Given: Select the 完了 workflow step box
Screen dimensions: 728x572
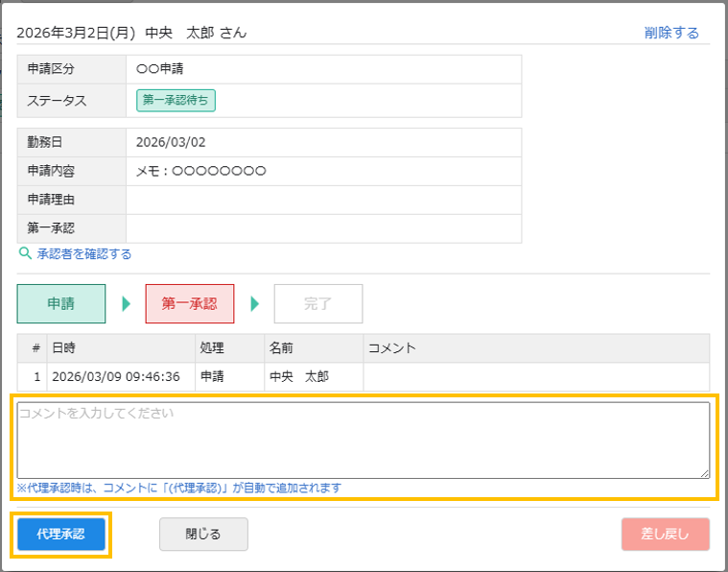Looking at the screenshot, I should click(x=318, y=304).
